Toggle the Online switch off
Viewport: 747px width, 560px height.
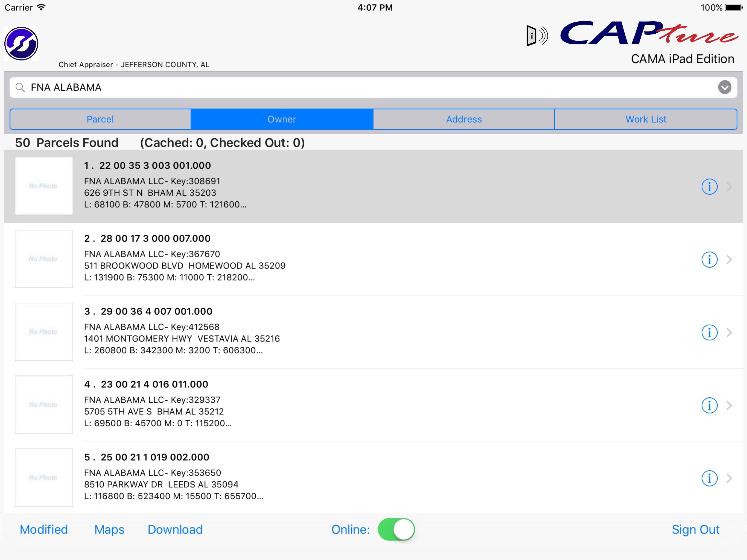click(x=396, y=529)
